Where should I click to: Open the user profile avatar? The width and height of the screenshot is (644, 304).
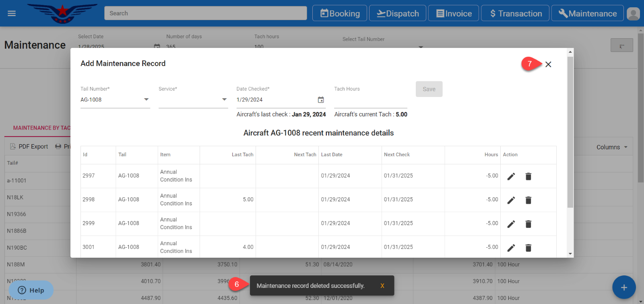click(x=633, y=14)
